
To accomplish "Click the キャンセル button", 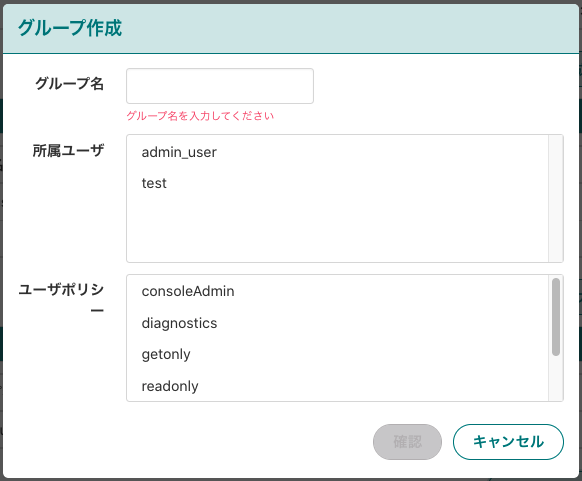I will 508,442.
